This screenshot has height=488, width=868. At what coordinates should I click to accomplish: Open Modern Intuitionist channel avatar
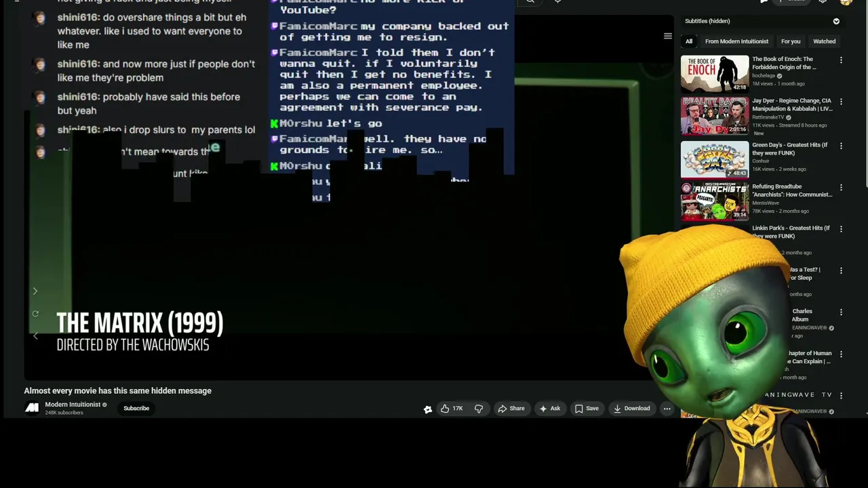click(x=32, y=408)
